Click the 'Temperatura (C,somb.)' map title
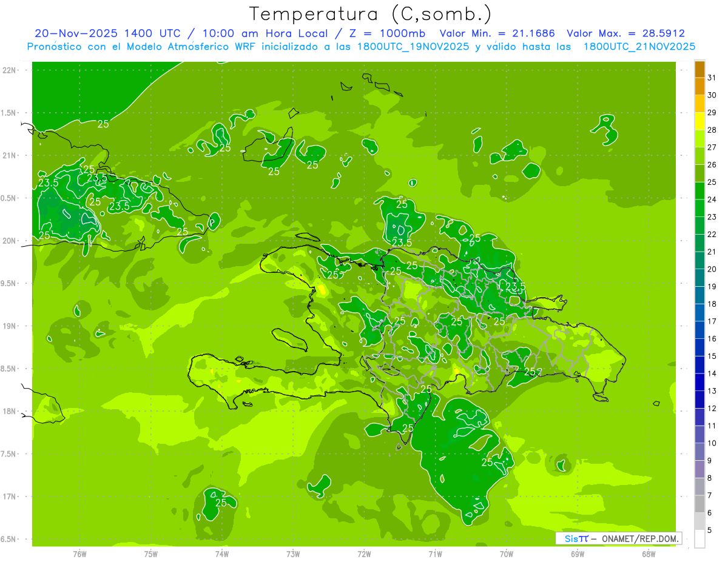 pos(371,14)
